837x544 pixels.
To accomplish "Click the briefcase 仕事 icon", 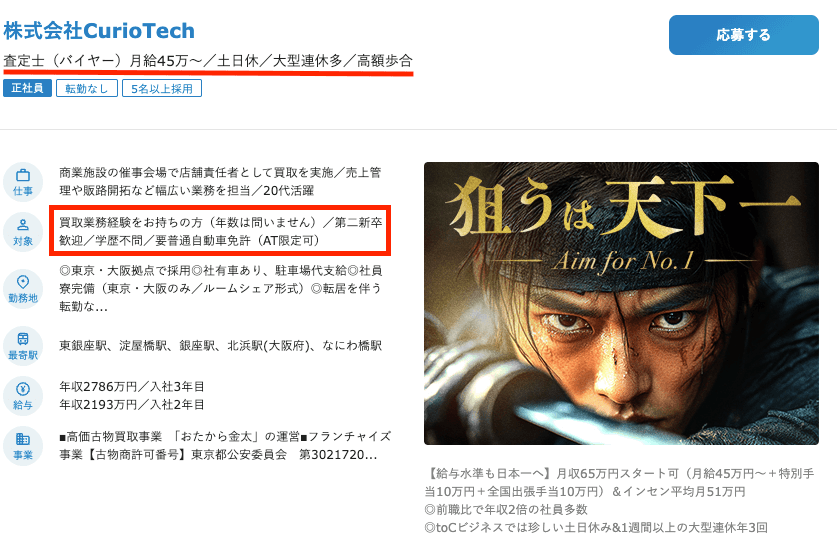I will tap(23, 182).
